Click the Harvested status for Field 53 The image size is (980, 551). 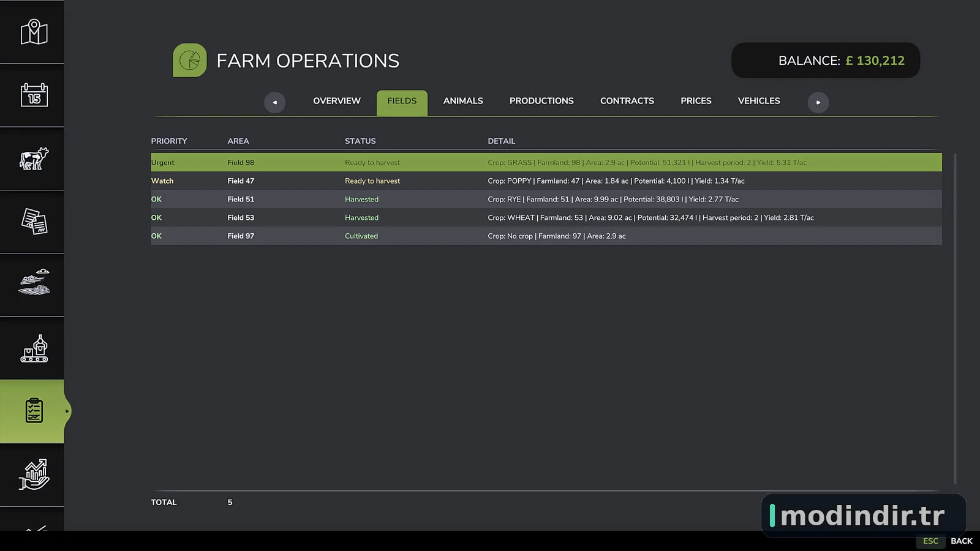361,217
